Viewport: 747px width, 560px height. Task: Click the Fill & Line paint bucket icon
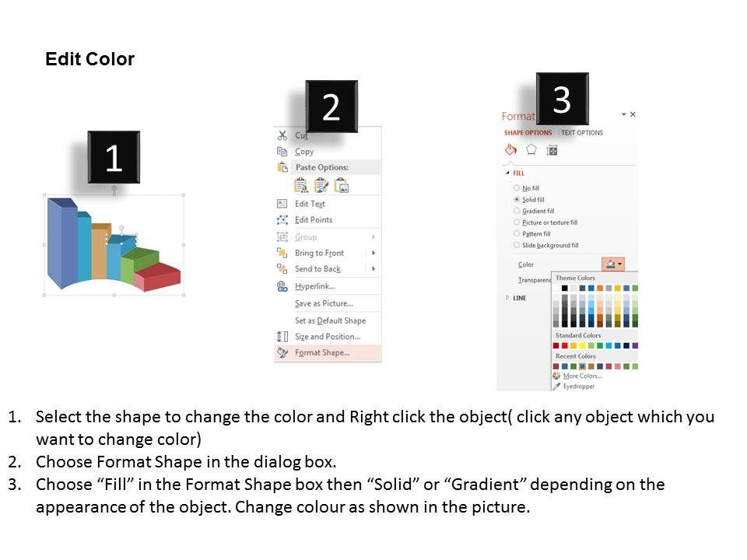click(x=511, y=150)
